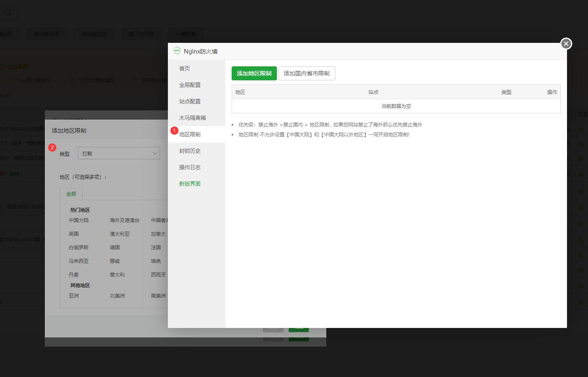Pick 英国 from the hot regions
Viewport: 588px width, 377px height.
pos(74,234)
